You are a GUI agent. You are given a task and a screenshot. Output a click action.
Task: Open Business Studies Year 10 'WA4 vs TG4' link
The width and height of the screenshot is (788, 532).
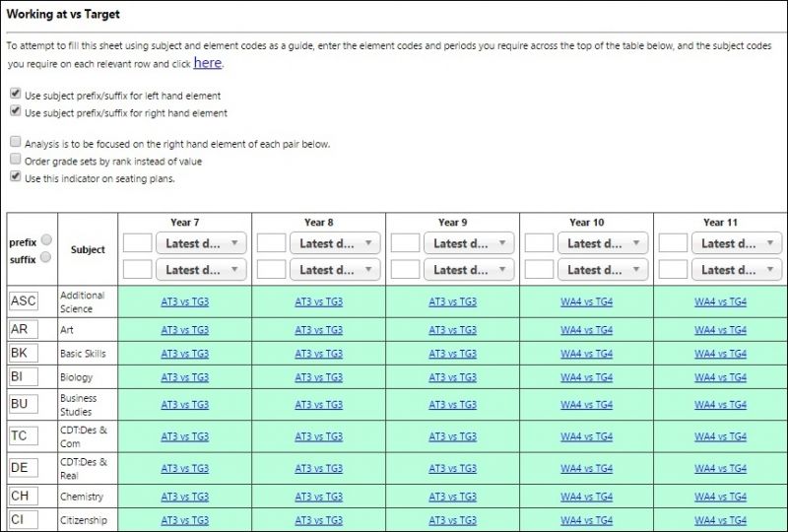[586, 404]
